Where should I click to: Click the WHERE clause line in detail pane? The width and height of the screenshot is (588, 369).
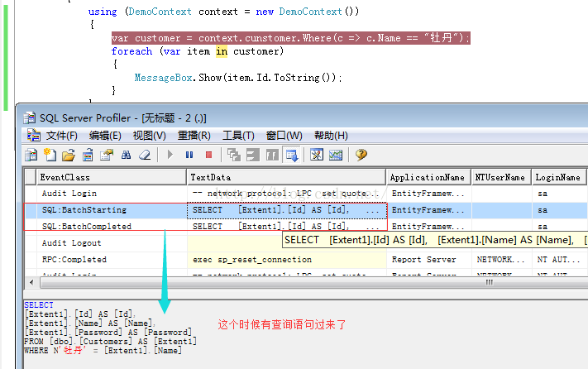pyautogui.click(x=103, y=351)
